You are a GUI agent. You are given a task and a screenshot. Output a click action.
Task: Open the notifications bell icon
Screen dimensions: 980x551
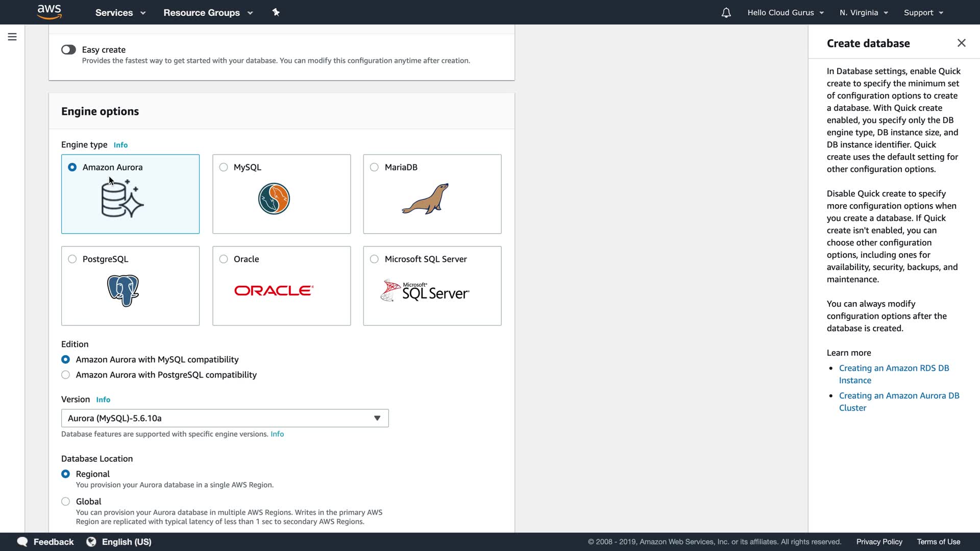coord(726,13)
